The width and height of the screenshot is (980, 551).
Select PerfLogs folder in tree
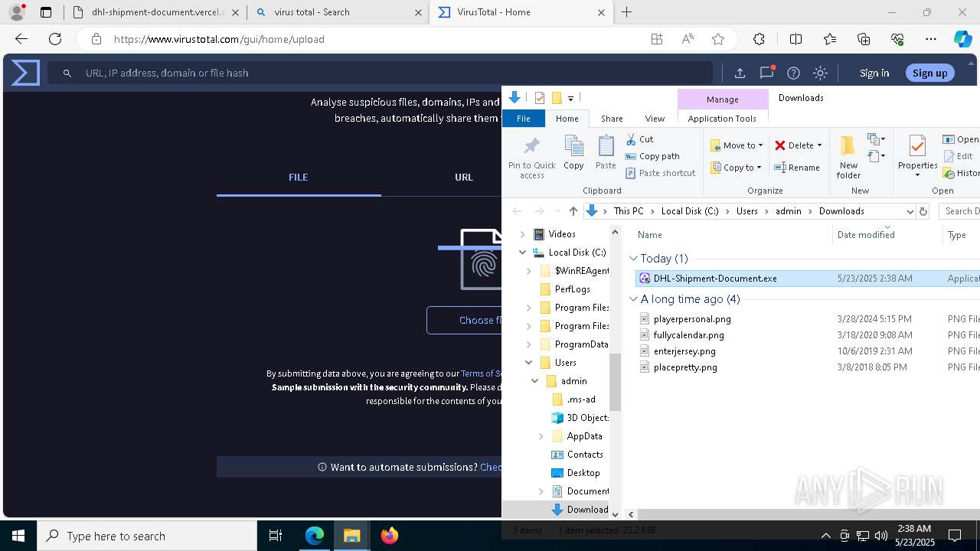click(x=572, y=289)
